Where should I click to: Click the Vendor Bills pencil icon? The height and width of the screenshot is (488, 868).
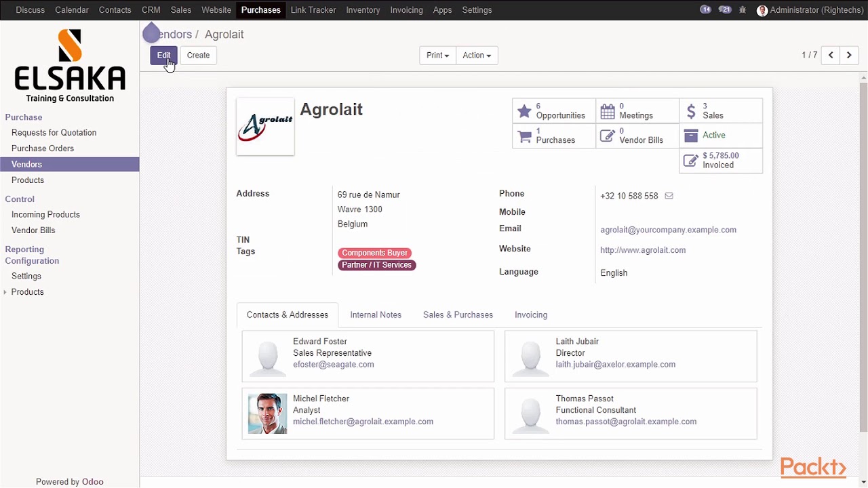(x=608, y=136)
